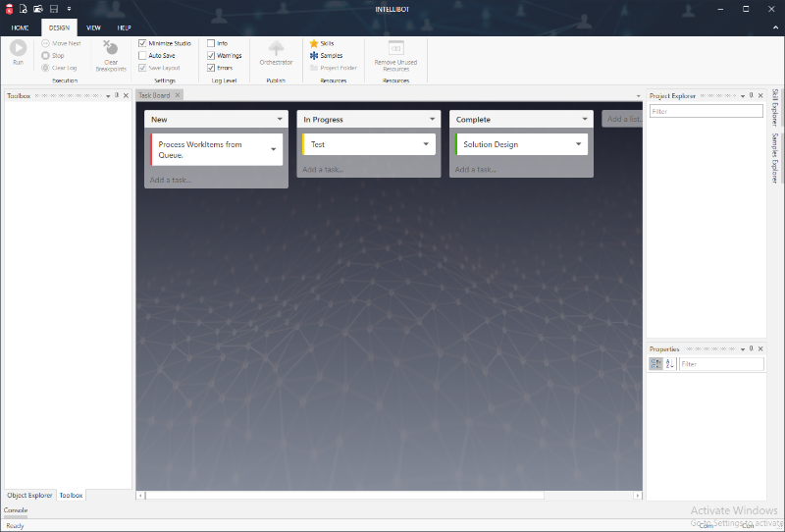Click 'Add a task...' under In Progress

(x=323, y=170)
